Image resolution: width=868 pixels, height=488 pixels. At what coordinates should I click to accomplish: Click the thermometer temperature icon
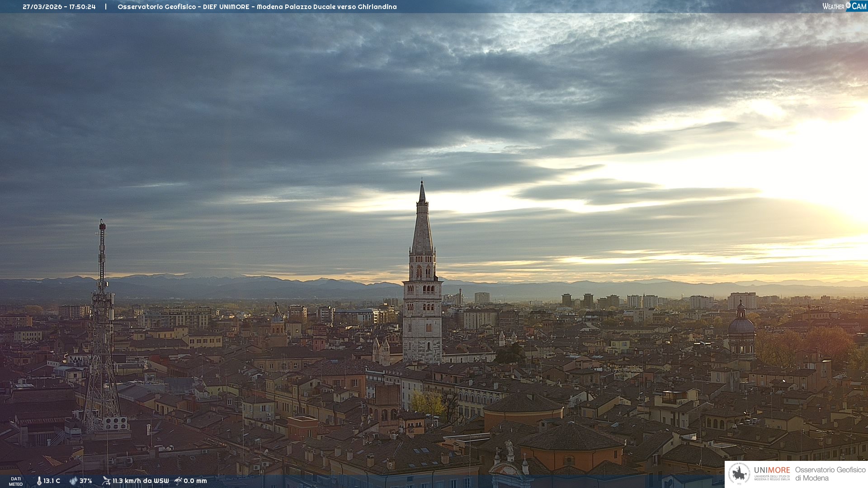click(39, 481)
